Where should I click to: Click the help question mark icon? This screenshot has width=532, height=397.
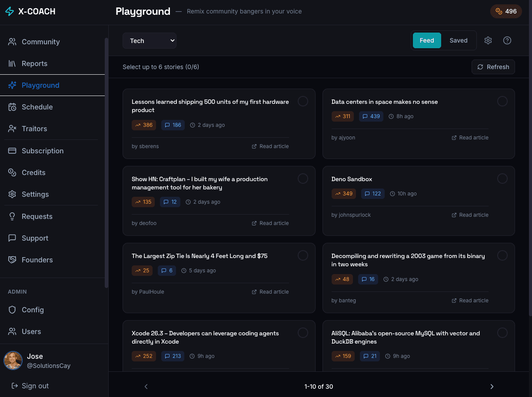pyautogui.click(x=507, y=40)
